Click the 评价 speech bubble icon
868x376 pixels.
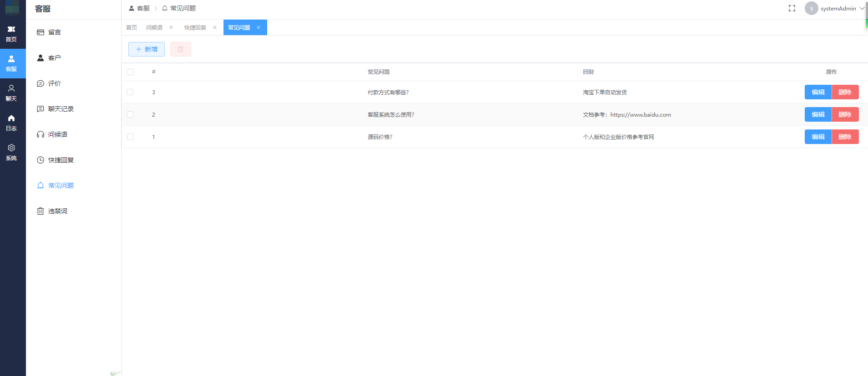41,83
